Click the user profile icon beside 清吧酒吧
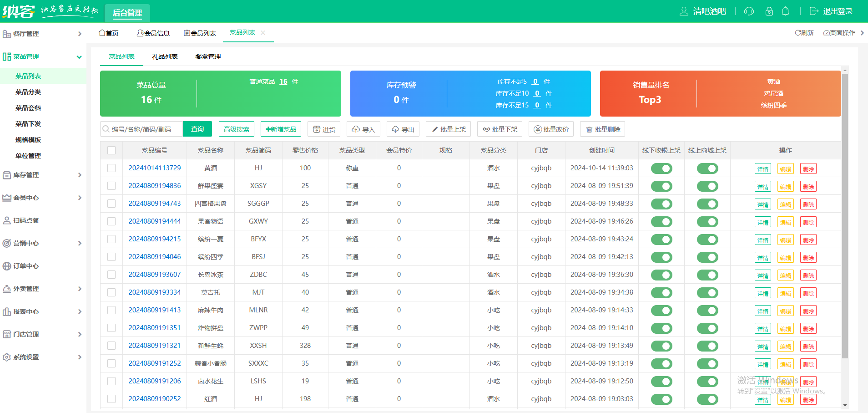This screenshot has height=413, width=868. 683,11
